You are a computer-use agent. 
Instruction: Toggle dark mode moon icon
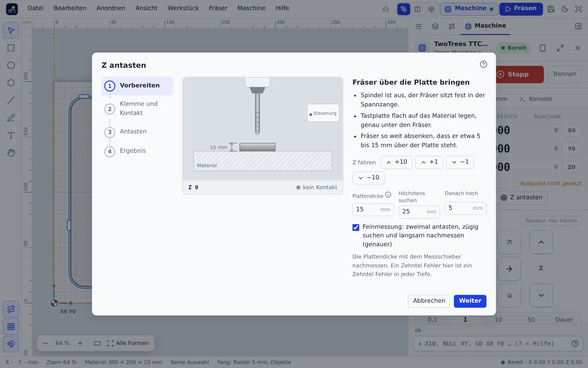pyautogui.click(x=565, y=9)
